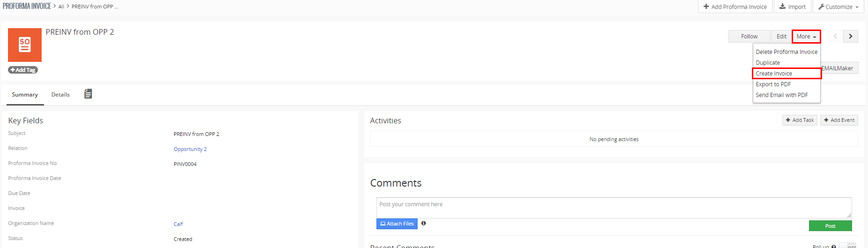Open the More dropdown menu
868x248 pixels.
[x=806, y=37]
